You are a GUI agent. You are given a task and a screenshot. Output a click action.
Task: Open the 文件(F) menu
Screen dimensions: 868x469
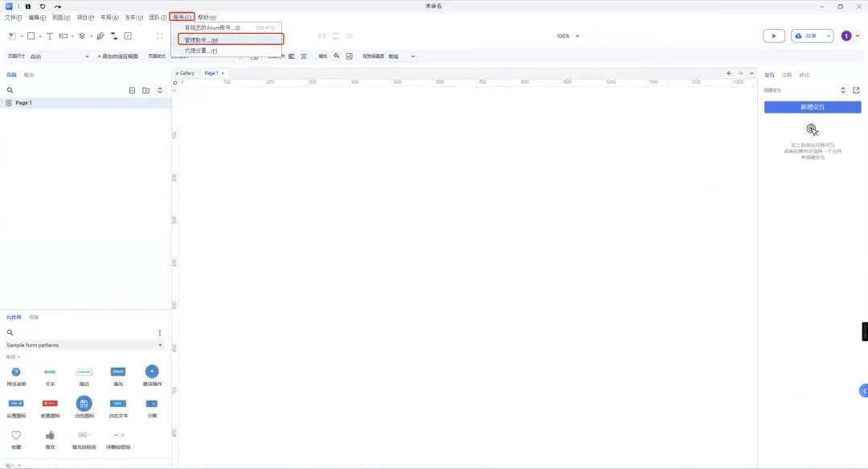[14, 18]
